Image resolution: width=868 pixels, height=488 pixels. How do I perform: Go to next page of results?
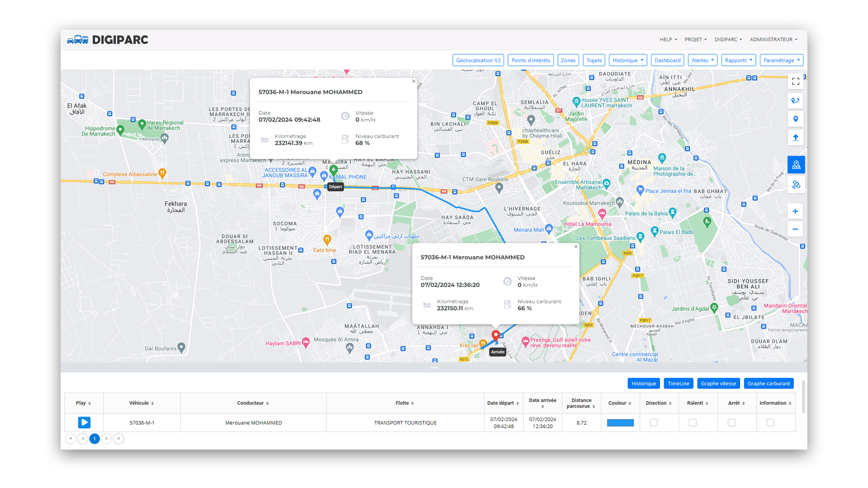pyautogui.click(x=106, y=439)
